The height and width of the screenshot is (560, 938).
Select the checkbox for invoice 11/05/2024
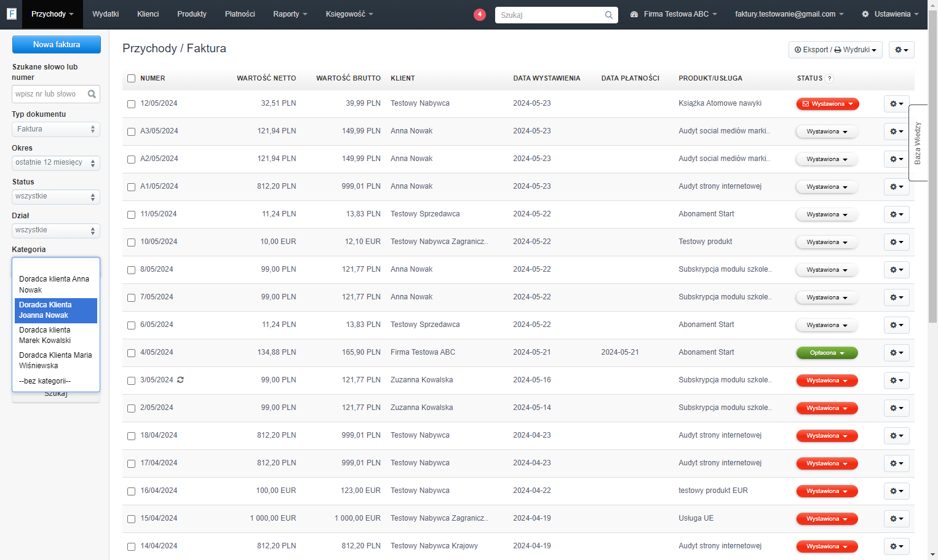(x=131, y=215)
